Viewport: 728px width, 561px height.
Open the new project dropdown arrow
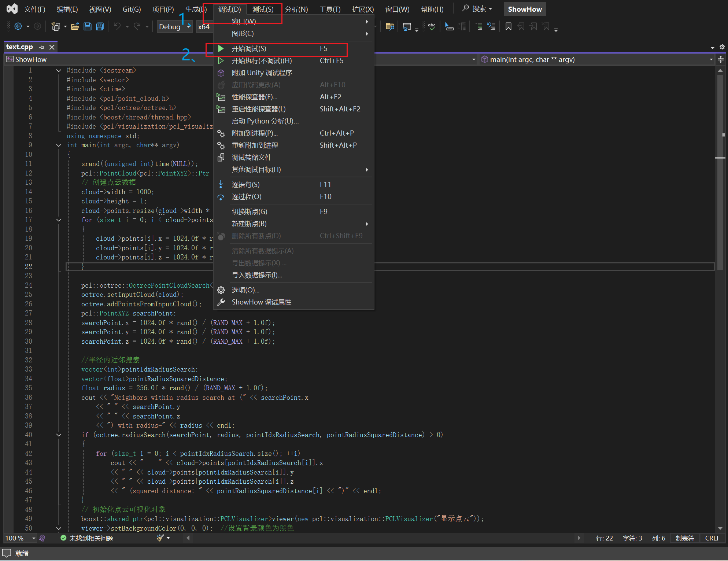[x=65, y=26]
